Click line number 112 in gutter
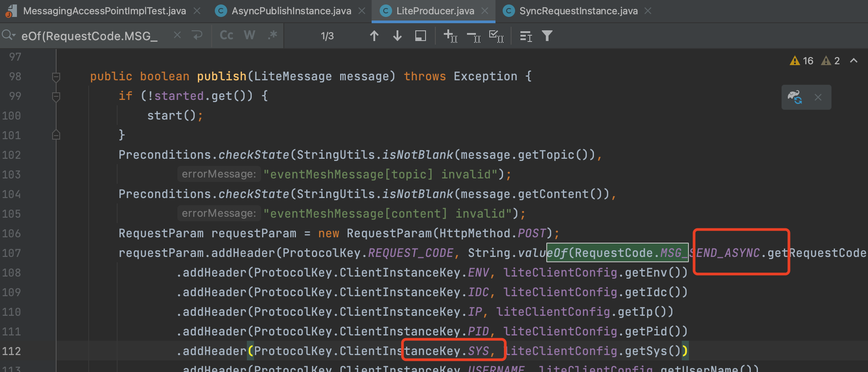Screen dimensions: 868x372 point(12,351)
